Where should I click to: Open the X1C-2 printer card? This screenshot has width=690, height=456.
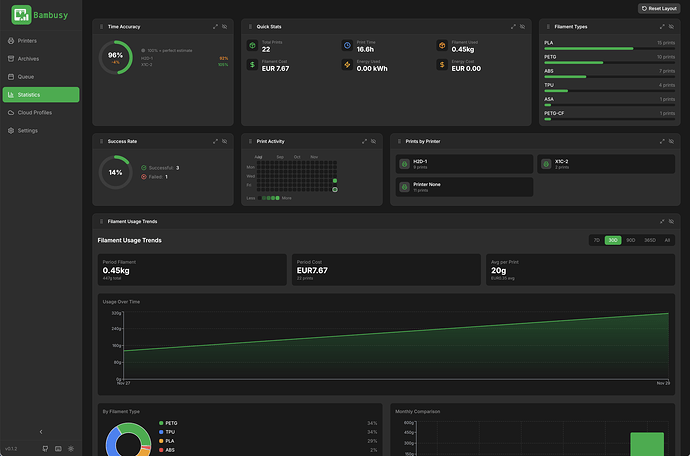click(606, 164)
